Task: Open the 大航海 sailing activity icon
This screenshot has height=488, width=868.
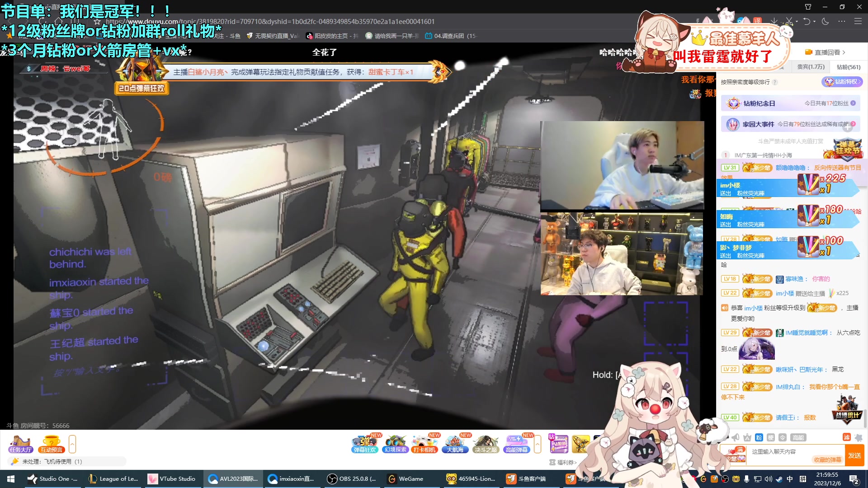Action: tap(455, 444)
